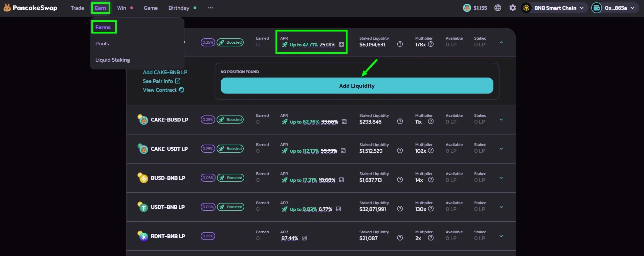Open the Trade menu
The width and height of the screenshot is (644, 256).
(77, 8)
